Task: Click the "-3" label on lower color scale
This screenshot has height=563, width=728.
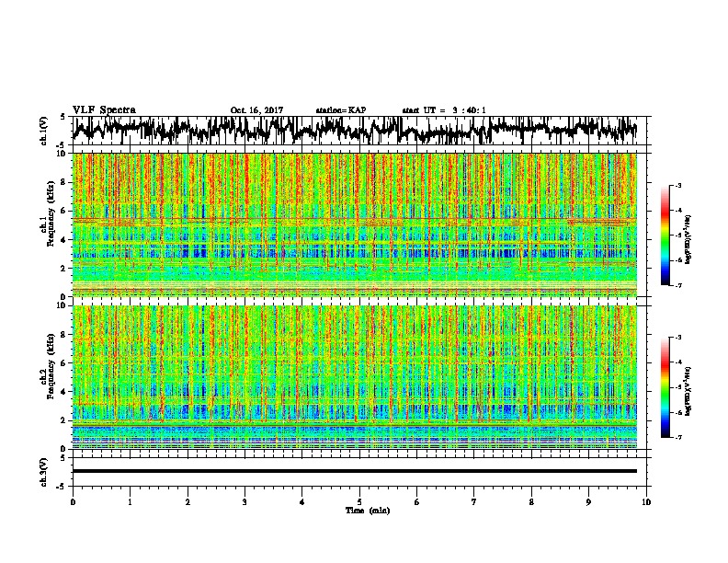Action: pyautogui.click(x=677, y=338)
